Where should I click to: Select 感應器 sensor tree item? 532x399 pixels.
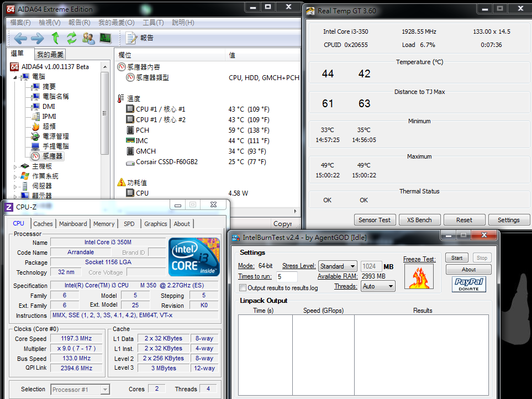(52, 156)
